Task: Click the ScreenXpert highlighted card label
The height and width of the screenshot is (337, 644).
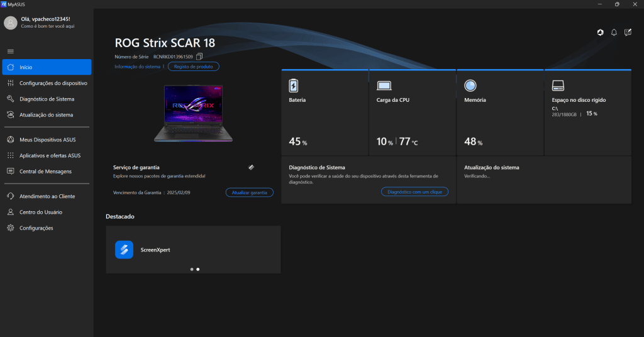Action: pyautogui.click(x=155, y=250)
